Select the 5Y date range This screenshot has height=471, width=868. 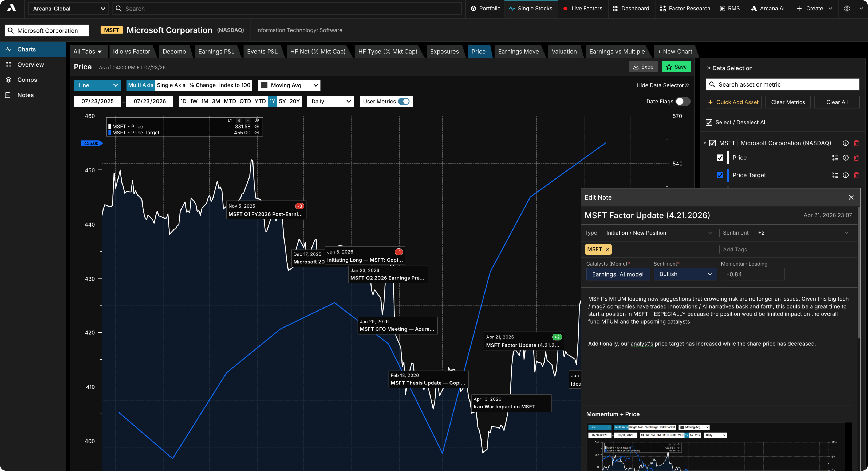tap(282, 102)
